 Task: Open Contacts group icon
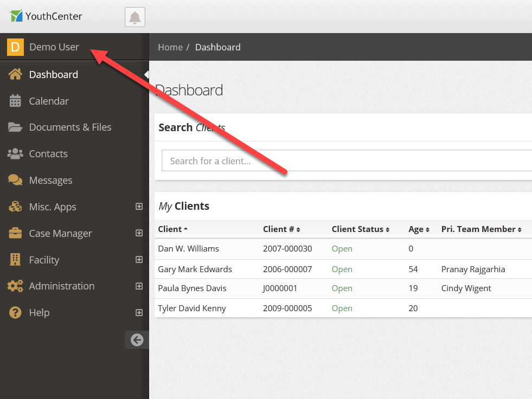pyautogui.click(x=15, y=154)
